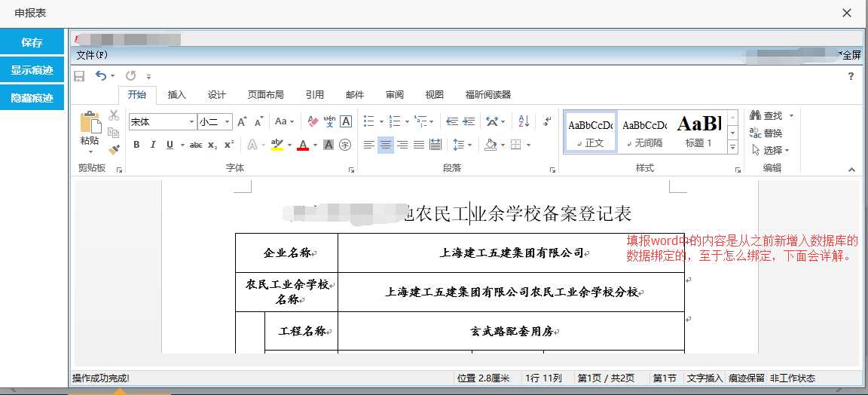The width and height of the screenshot is (868, 395).
Task: Align paragraph text right
Action: click(x=402, y=145)
